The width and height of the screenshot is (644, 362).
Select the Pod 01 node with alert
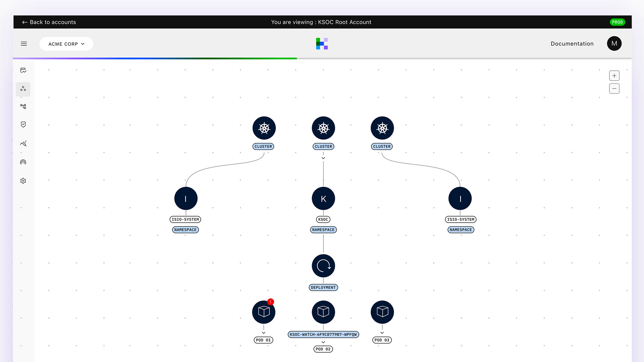[264, 312]
